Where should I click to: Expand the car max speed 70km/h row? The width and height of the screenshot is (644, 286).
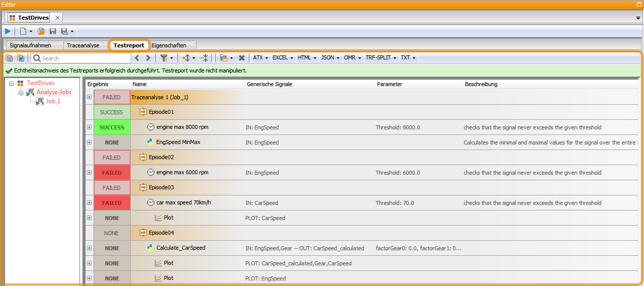pos(89,202)
